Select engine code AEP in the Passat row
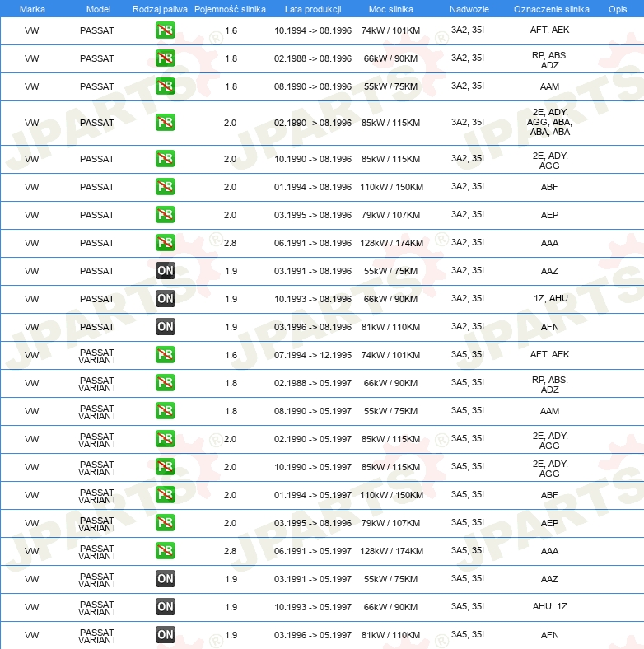The width and height of the screenshot is (644, 649). pyautogui.click(x=549, y=215)
